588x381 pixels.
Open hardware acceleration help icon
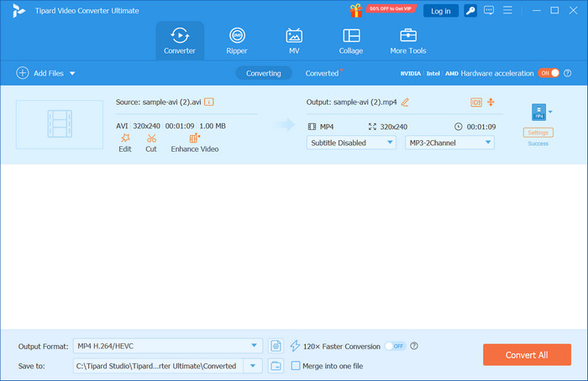[568, 73]
